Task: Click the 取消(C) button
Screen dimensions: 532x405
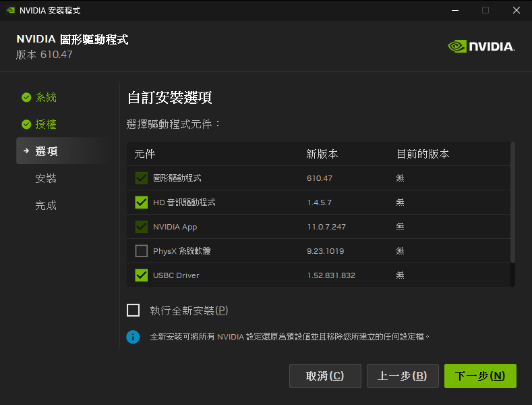Action: click(x=325, y=376)
